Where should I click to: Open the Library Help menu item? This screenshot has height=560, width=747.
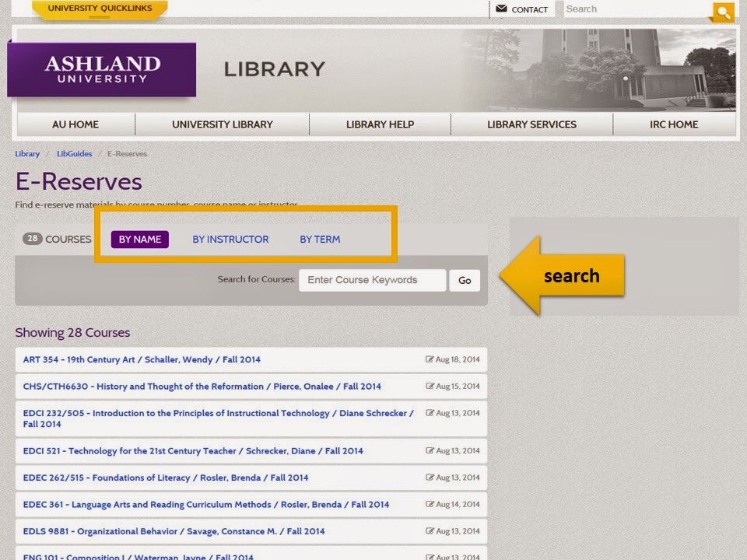click(380, 124)
